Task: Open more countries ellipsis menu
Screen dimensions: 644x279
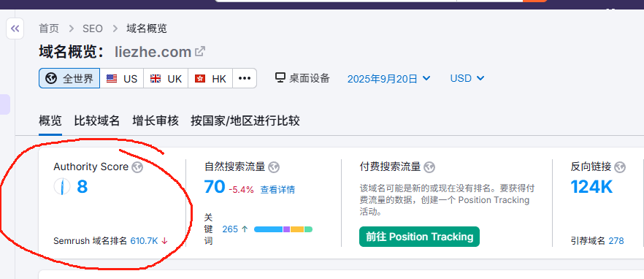Action: (x=245, y=78)
